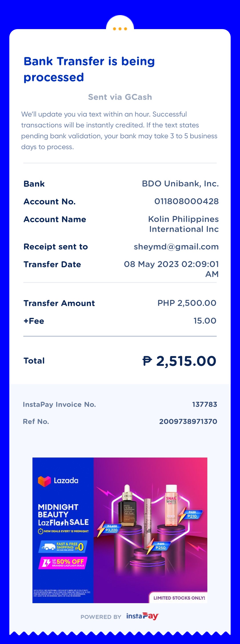Click the sheymd@gmail.com email address
240x644 pixels.
(176, 247)
